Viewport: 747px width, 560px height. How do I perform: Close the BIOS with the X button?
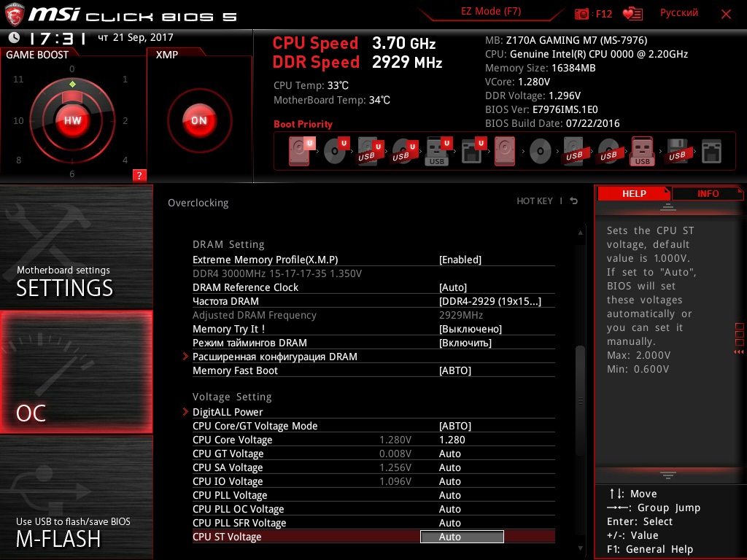coord(726,15)
